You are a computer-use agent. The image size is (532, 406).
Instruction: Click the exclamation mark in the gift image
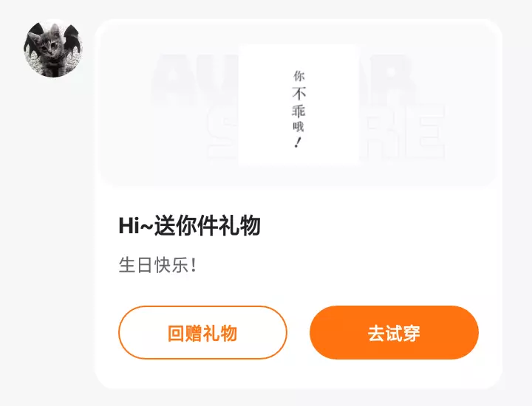[298, 142]
